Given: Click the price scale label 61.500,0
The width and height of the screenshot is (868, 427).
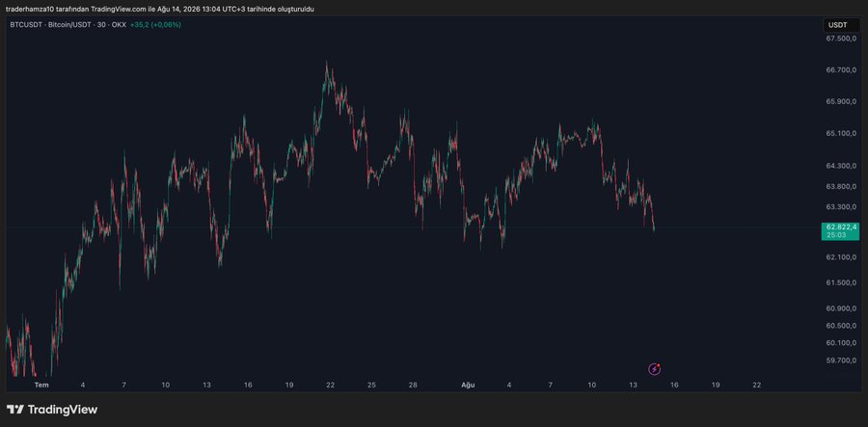Looking at the screenshot, I should coord(841,282).
